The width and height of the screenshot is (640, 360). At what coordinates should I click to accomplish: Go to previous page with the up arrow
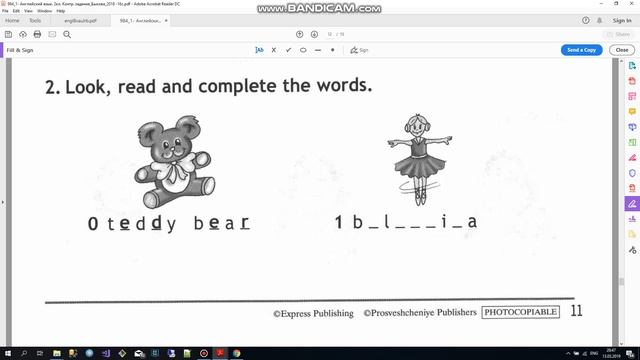[x=300, y=34]
